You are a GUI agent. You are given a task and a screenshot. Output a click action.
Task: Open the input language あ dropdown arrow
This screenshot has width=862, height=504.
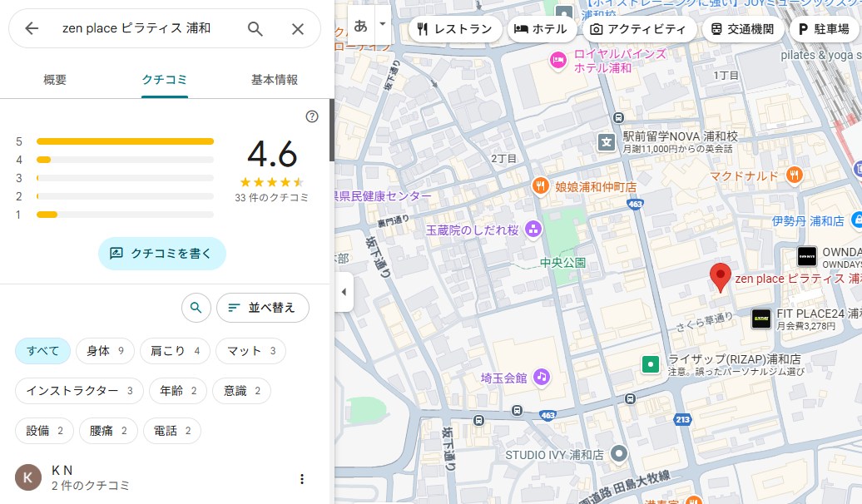(x=383, y=24)
